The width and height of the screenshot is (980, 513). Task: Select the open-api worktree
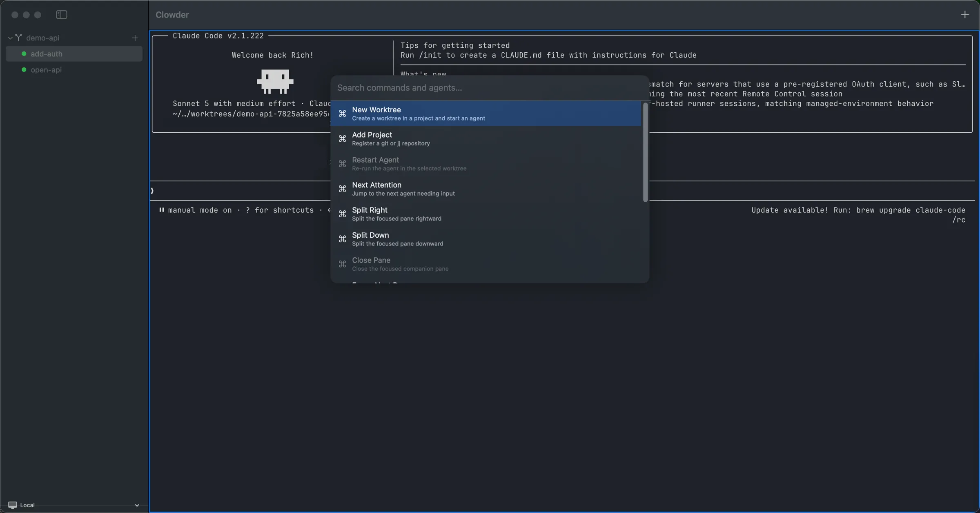[74, 70]
